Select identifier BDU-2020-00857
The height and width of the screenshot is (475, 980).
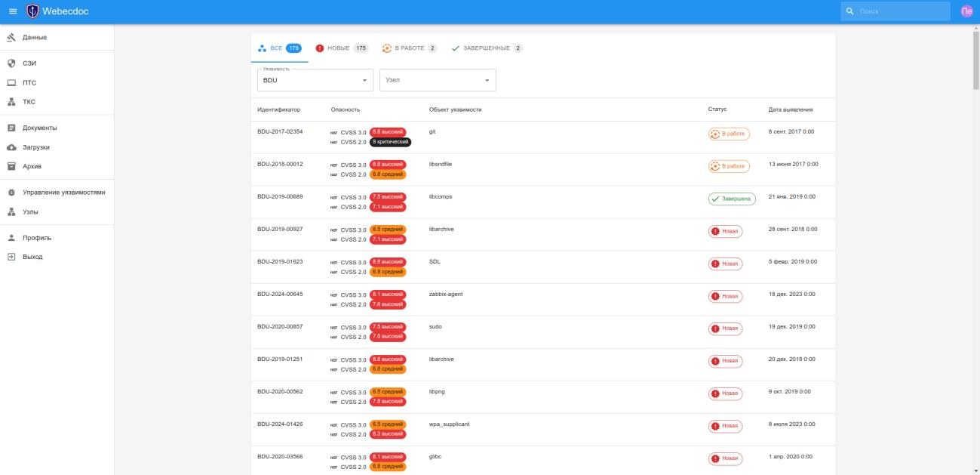click(280, 327)
